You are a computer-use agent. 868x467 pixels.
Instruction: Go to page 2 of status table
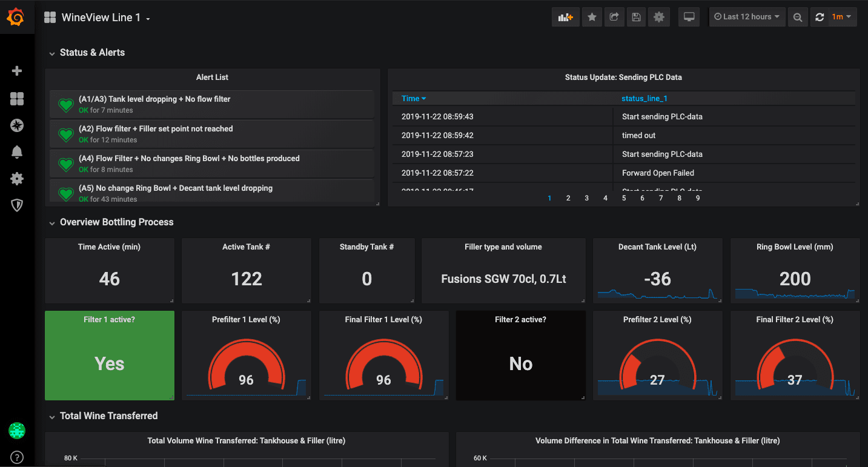(568, 198)
